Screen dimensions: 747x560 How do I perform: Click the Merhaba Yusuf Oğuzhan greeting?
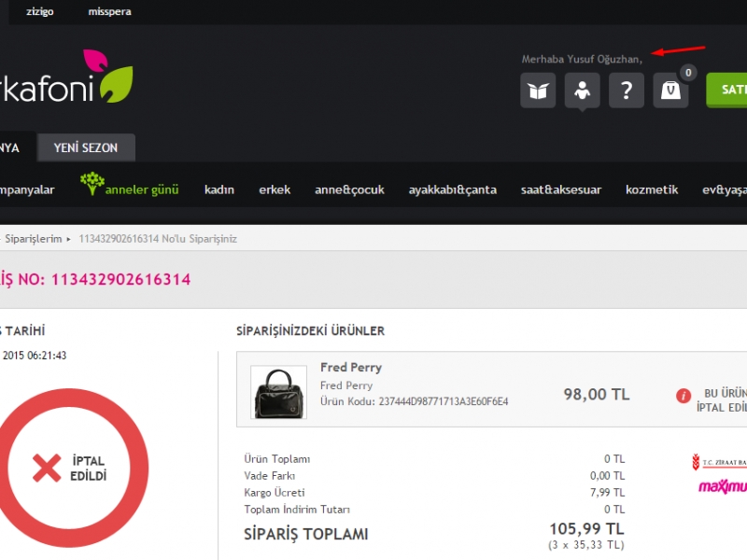tap(582, 60)
